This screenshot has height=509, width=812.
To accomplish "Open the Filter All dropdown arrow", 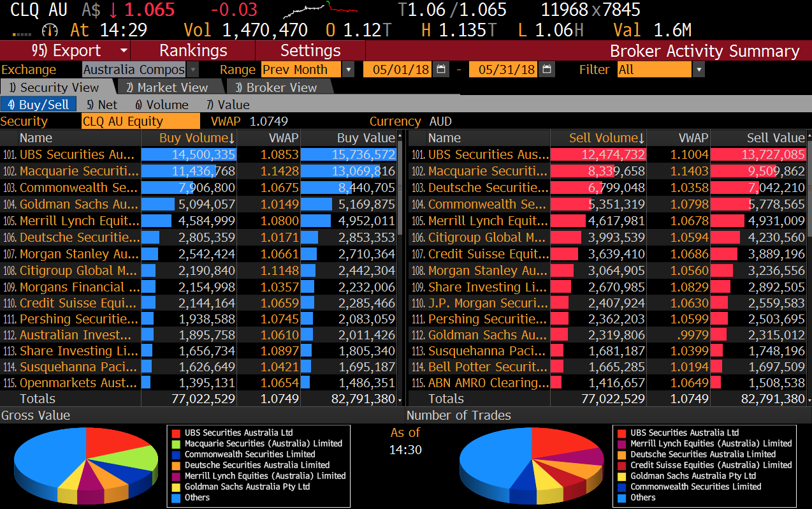I will (699, 70).
